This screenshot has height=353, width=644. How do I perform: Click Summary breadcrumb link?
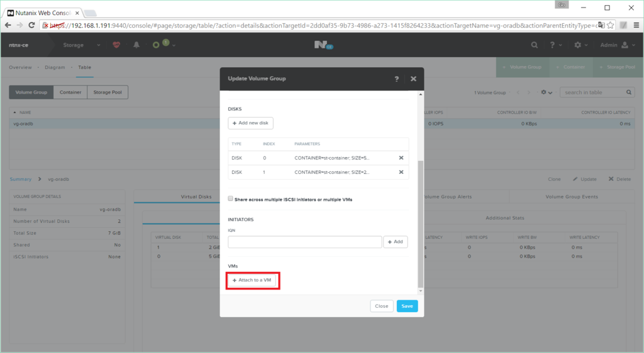click(21, 179)
